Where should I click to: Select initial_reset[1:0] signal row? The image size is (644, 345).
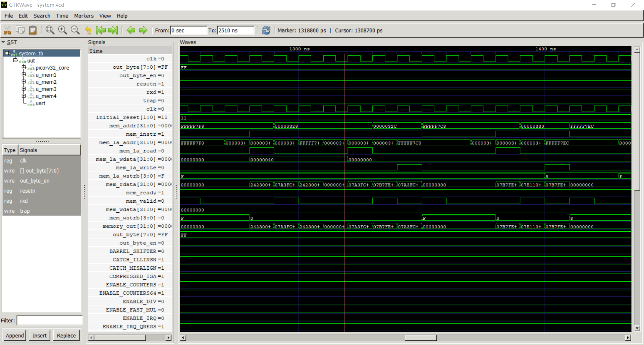click(130, 117)
